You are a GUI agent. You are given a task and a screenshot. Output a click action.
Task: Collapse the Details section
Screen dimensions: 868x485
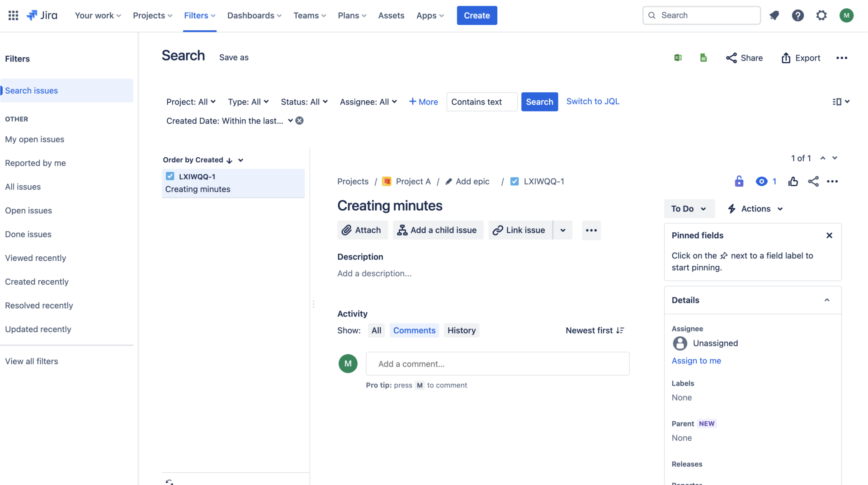tap(826, 300)
